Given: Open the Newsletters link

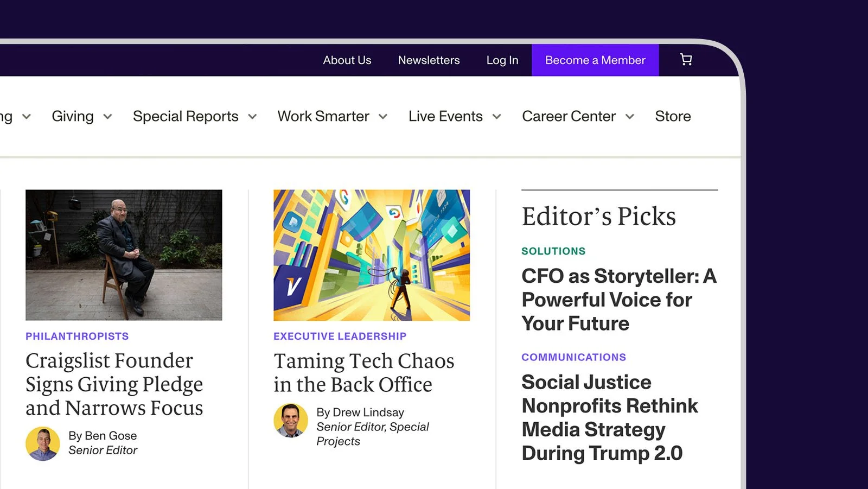Looking at the screenshot, I should pos(429,60).
